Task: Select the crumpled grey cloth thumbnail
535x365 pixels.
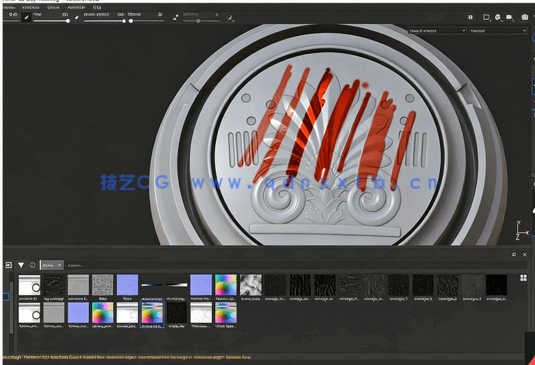Action: (251, 285)
